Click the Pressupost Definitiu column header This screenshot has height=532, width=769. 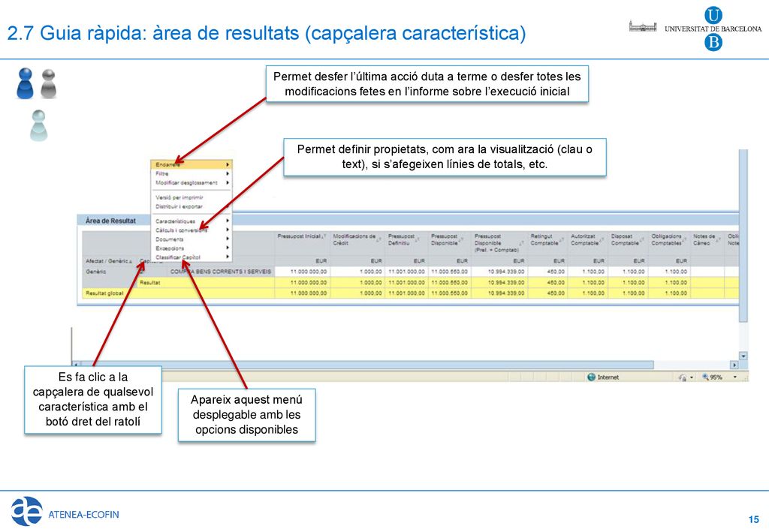pos(405,243)
